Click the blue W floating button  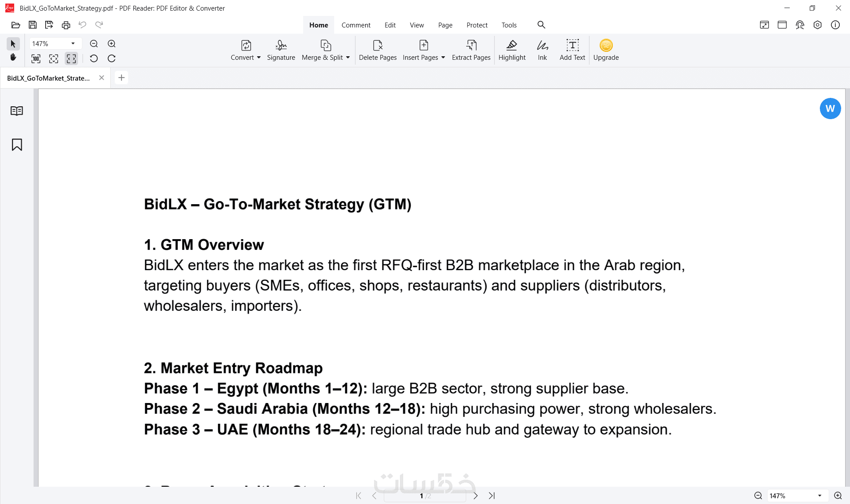point(830,109)
